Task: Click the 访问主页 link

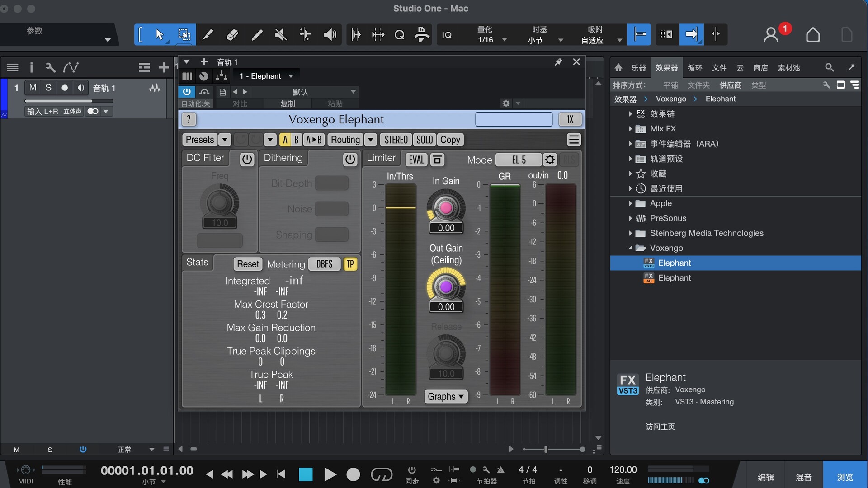Action: (660, 427)
